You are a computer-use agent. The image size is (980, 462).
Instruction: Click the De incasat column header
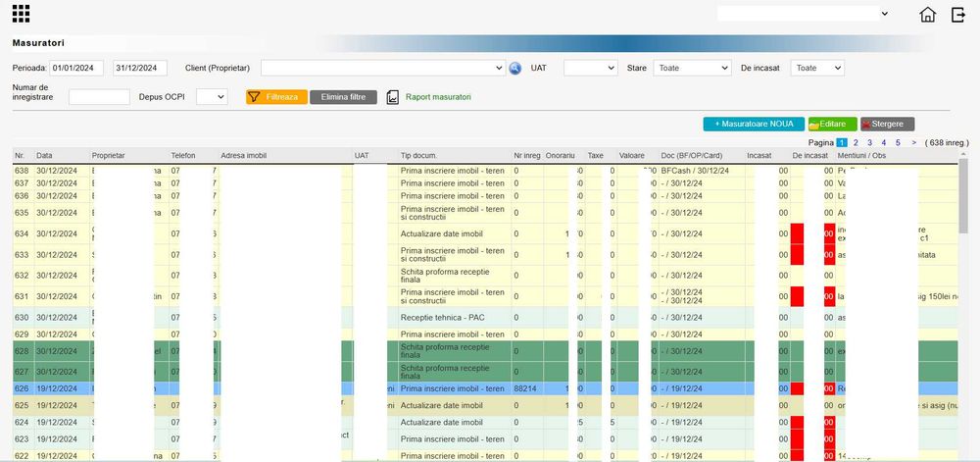click(812, 155)
